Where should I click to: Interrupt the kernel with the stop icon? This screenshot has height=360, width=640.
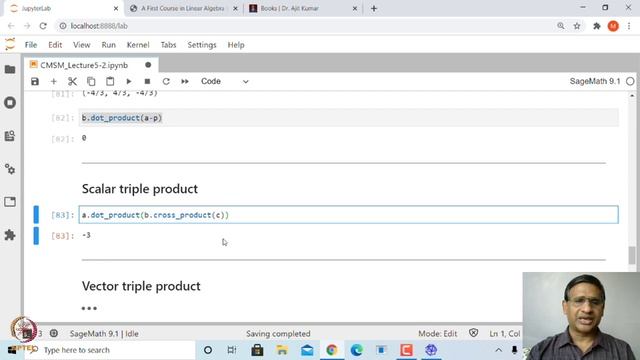coord(147,82)
